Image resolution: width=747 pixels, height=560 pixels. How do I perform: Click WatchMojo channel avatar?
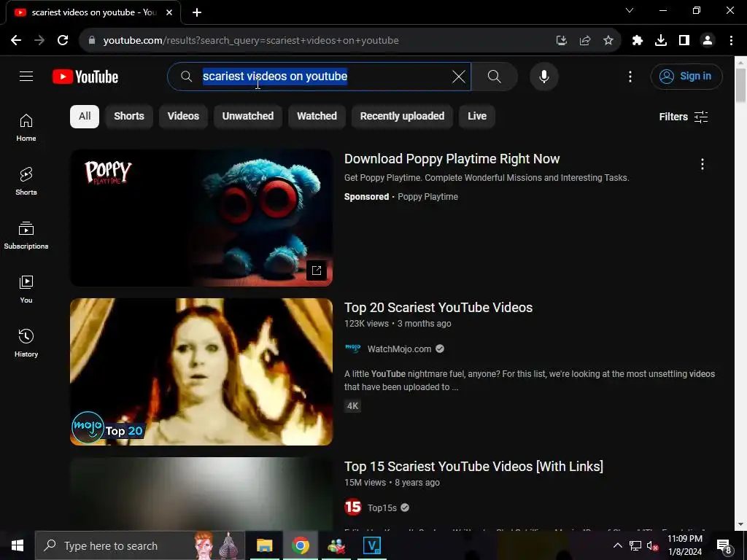[353, 349]
